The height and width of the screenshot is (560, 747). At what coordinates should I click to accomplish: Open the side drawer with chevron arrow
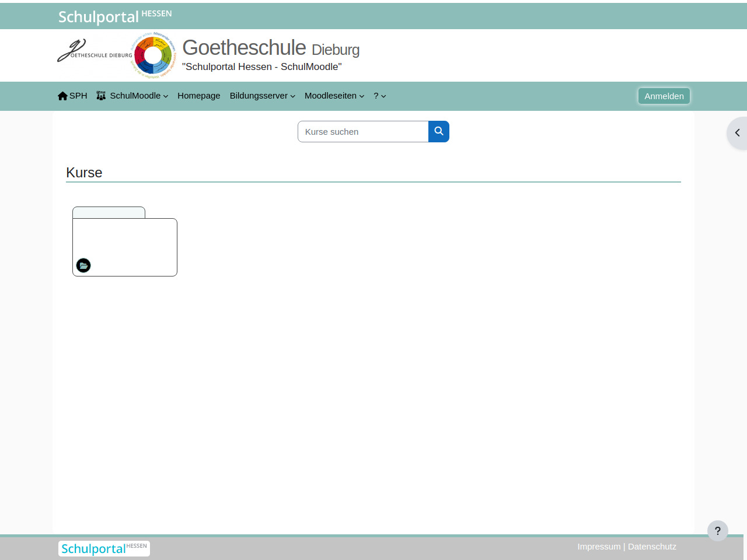pyautogui.click(x=737, y=133)
